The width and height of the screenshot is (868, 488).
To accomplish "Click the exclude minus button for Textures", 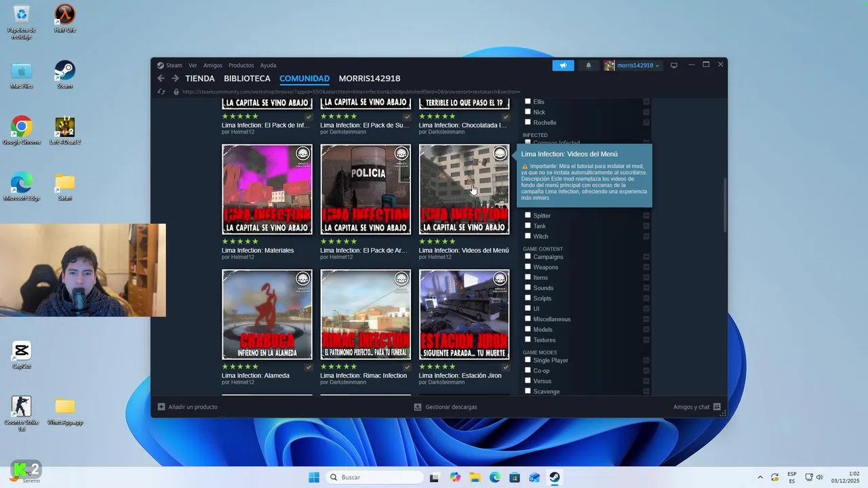I will click(x=646, y=340).
